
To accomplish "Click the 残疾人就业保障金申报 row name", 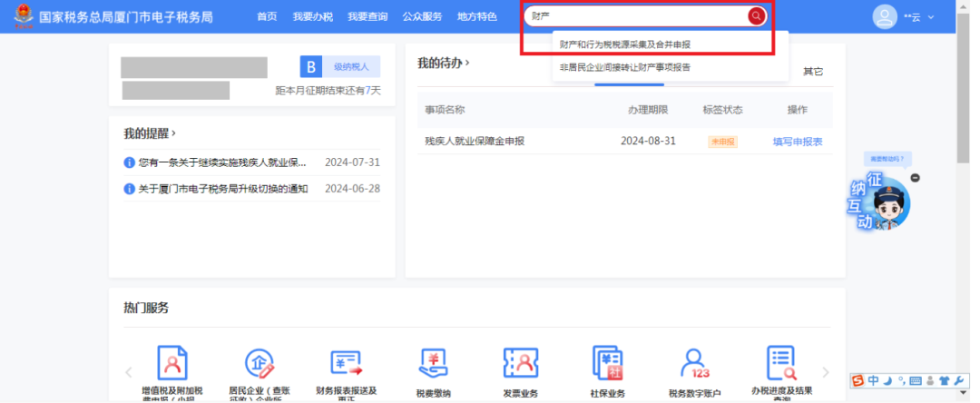I will [475, 142].
